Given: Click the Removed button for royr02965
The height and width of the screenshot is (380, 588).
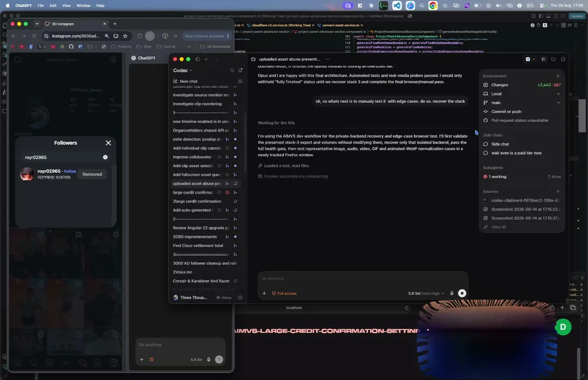Looking at the screenshot, I should (92, 174).
